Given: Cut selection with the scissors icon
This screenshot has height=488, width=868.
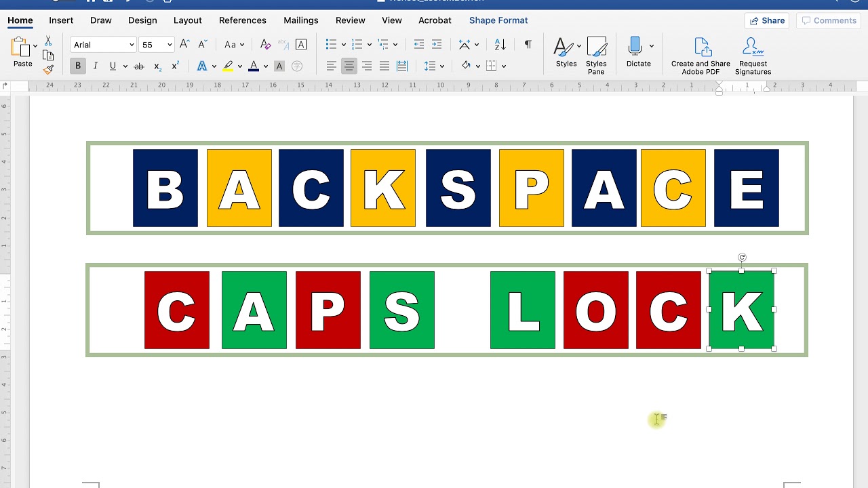Looking at the screenshot, I should point(48,42).
